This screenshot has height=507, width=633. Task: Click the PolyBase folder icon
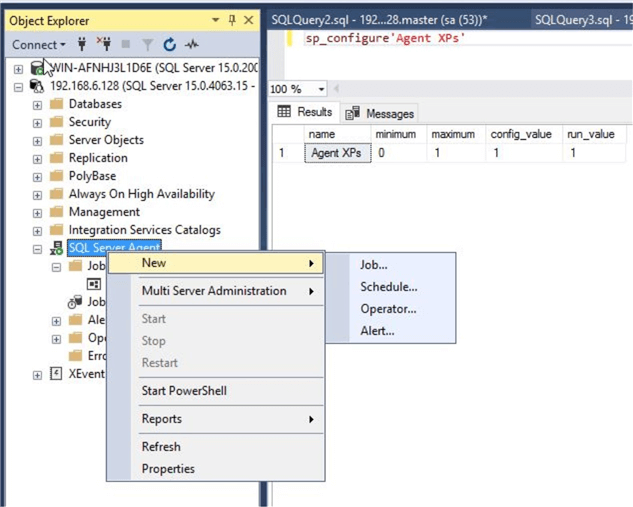tap(57, 176)
